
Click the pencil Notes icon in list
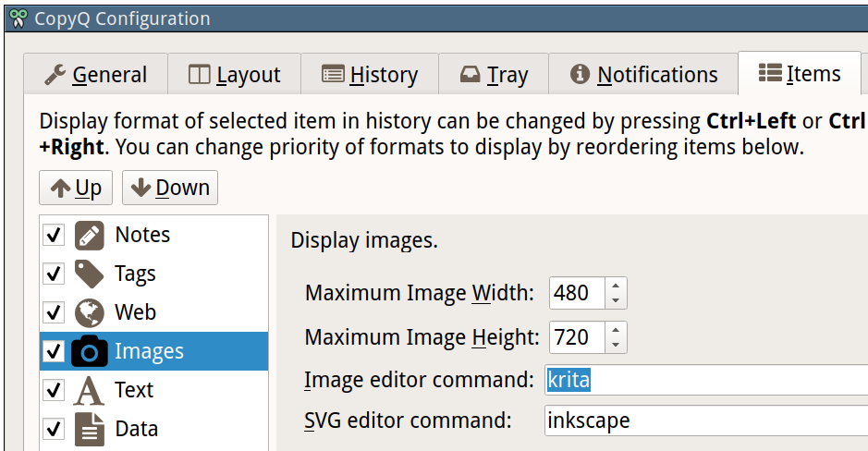(x=89, y=236)
